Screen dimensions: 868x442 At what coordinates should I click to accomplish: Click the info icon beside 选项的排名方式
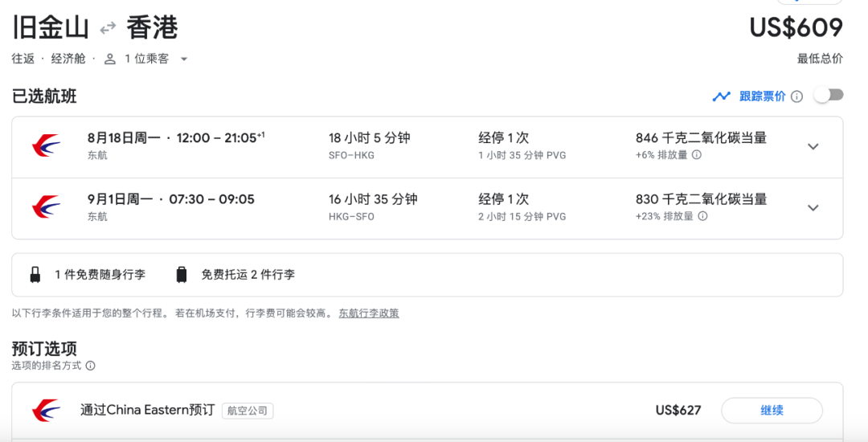91,366
